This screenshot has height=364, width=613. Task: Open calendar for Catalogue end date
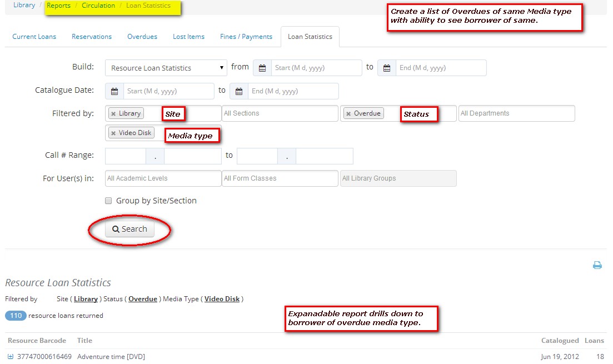click(239, 91)
